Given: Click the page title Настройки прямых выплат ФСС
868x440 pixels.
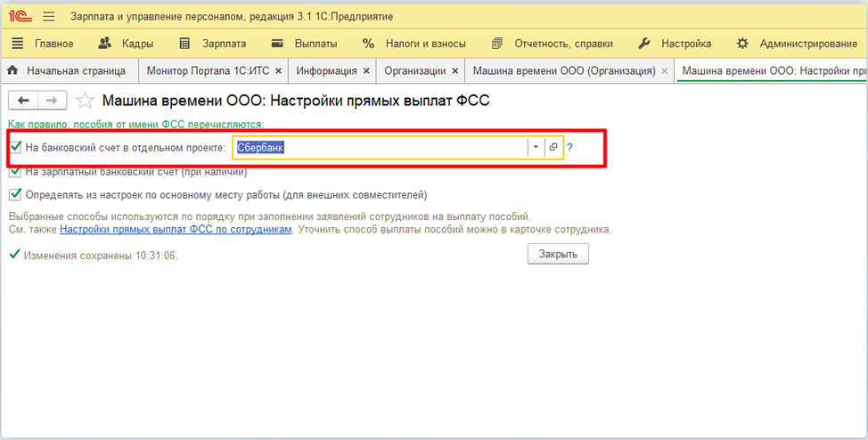Looking at the screenshot, I should [296, 101].
